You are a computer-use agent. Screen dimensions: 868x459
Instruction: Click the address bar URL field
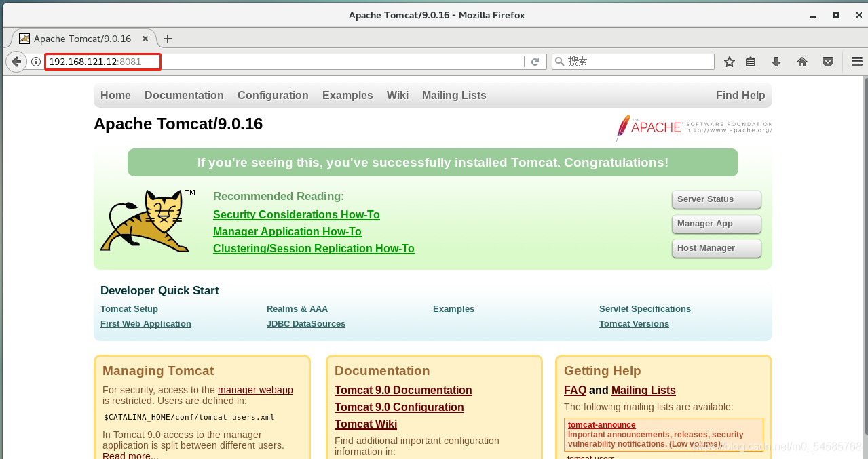coord(285,62)
